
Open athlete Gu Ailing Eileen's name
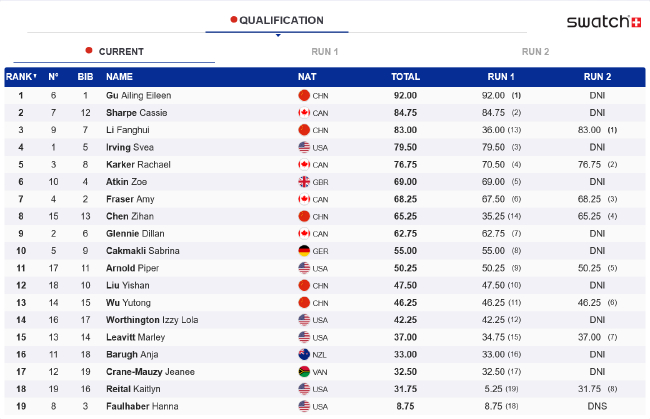pos(138,95)
